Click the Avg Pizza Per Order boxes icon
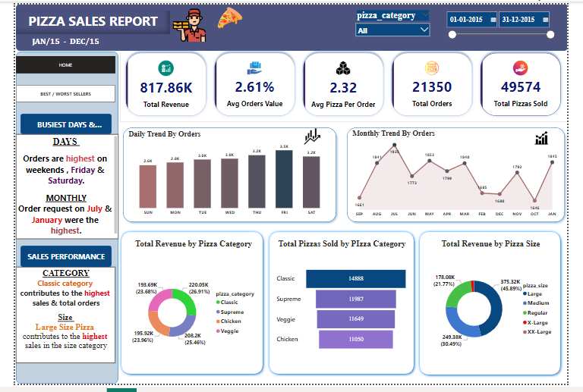 coord(343,68)
